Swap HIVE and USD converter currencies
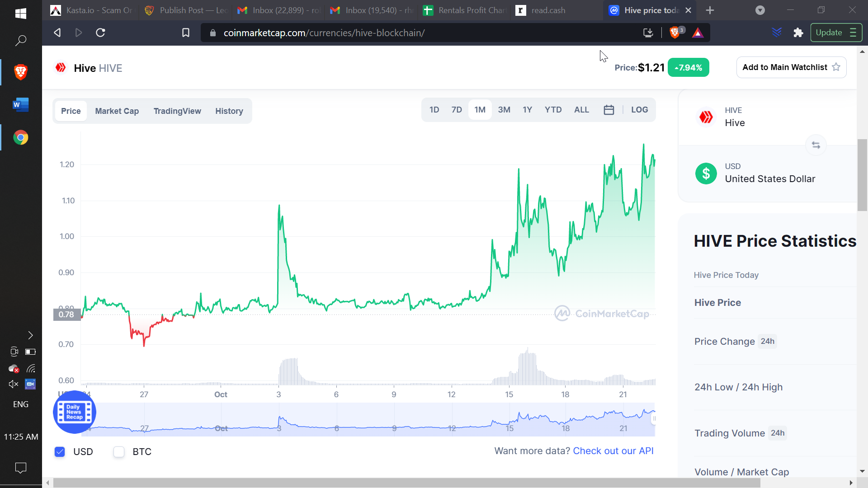Image resolution: width=868 pixels, height=488 pixels. [816, 145]
